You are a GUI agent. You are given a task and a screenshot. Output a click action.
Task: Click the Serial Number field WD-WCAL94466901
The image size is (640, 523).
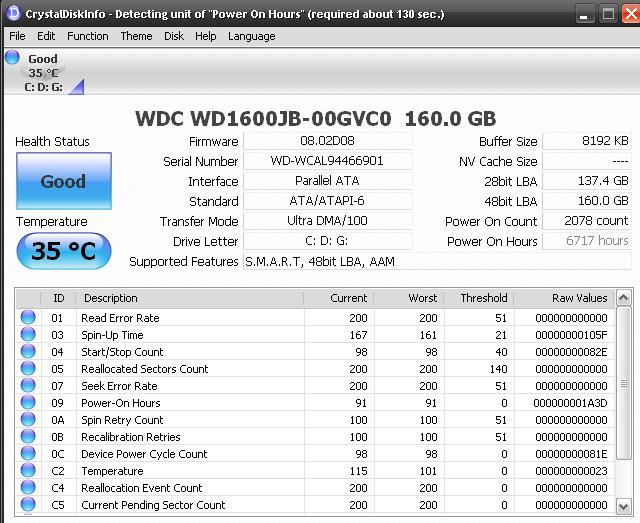tap(328, 161)
